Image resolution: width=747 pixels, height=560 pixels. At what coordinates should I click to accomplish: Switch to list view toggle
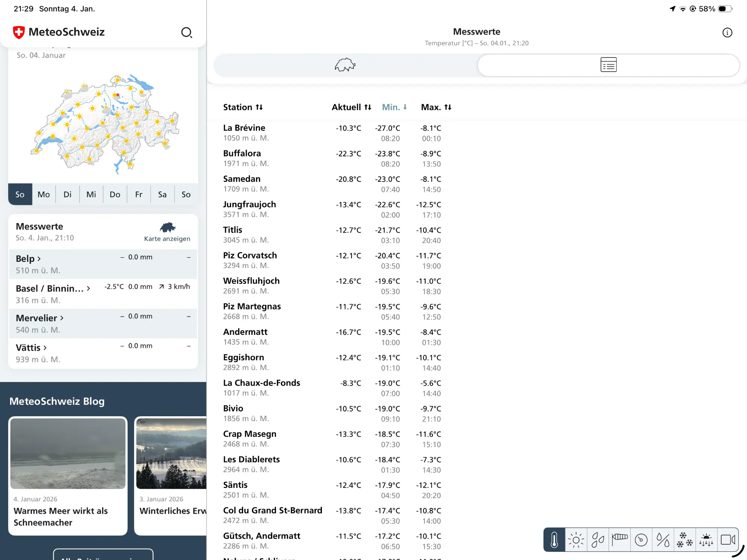pyautogui.click(x=608, y=65)
